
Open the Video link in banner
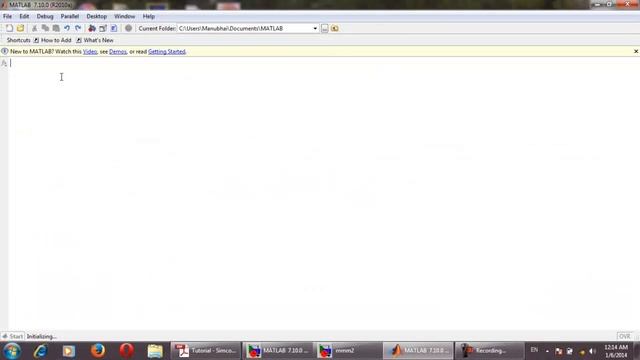[90, 51]
